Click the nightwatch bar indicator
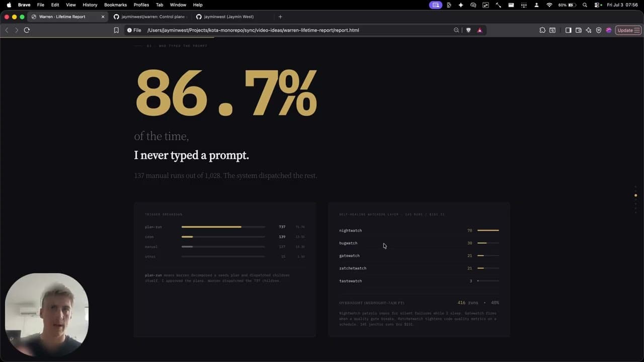 tap(488, 230)
